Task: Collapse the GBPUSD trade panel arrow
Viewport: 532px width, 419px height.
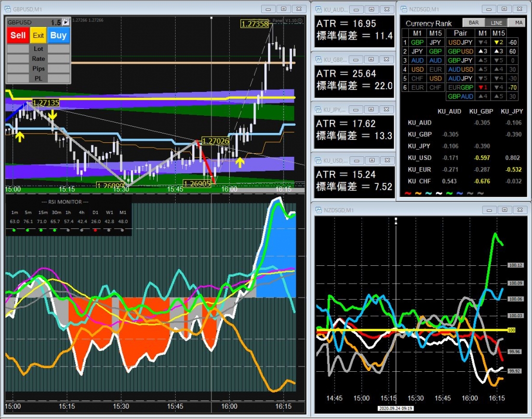Action: (x=66, y=22)
